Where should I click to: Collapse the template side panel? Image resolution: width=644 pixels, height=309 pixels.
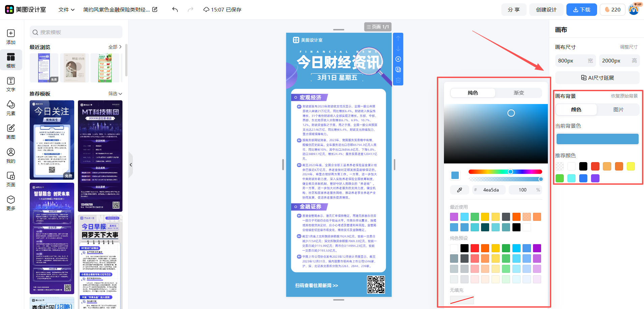(x=131, y=165)
